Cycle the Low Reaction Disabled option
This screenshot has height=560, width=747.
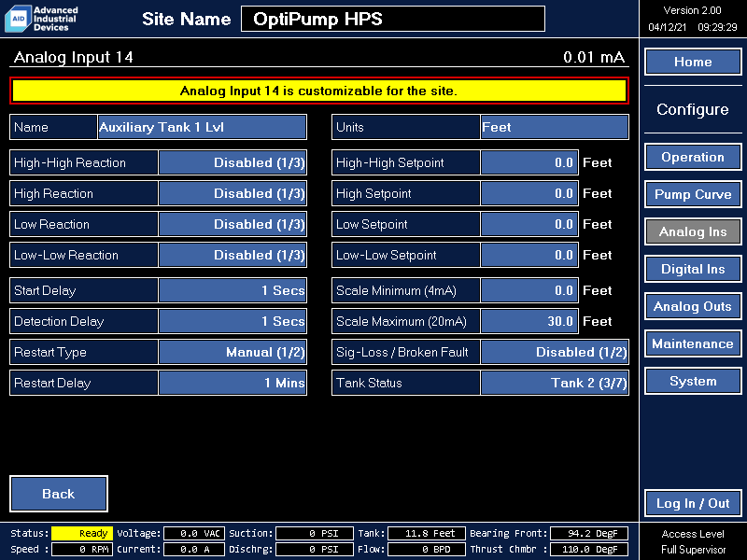pyautogui.click(x=233, y=224)
